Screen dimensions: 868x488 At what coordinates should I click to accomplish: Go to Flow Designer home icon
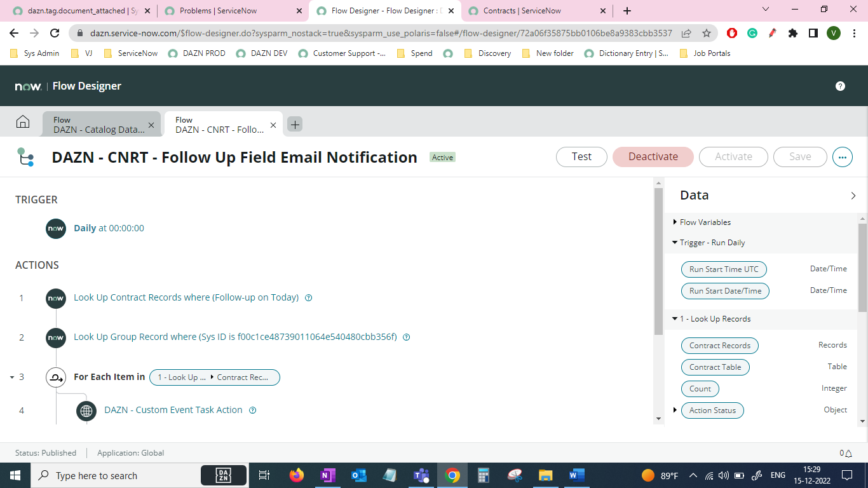point(23,121)
